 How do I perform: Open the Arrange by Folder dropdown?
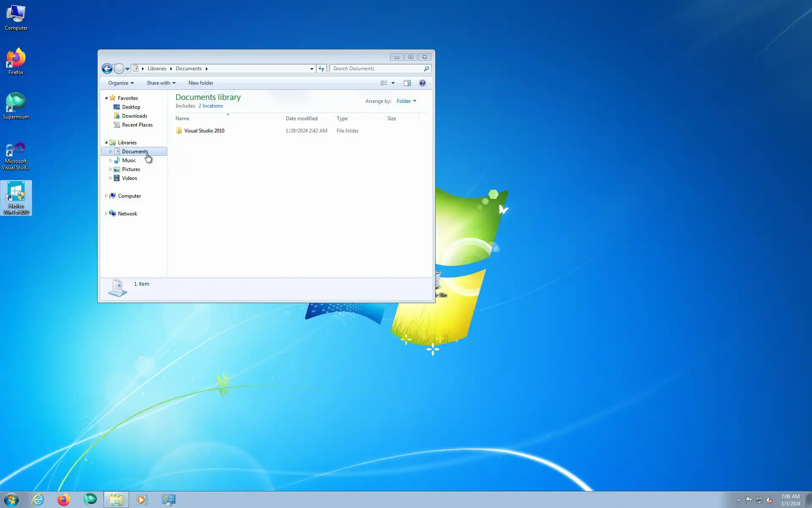point(406,101)
